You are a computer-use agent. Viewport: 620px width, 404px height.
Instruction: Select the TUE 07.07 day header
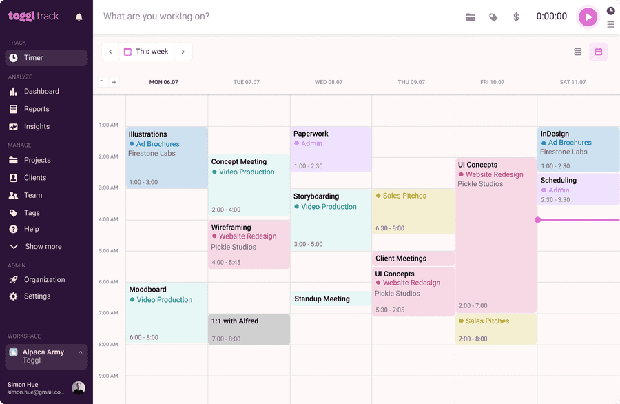246,82
